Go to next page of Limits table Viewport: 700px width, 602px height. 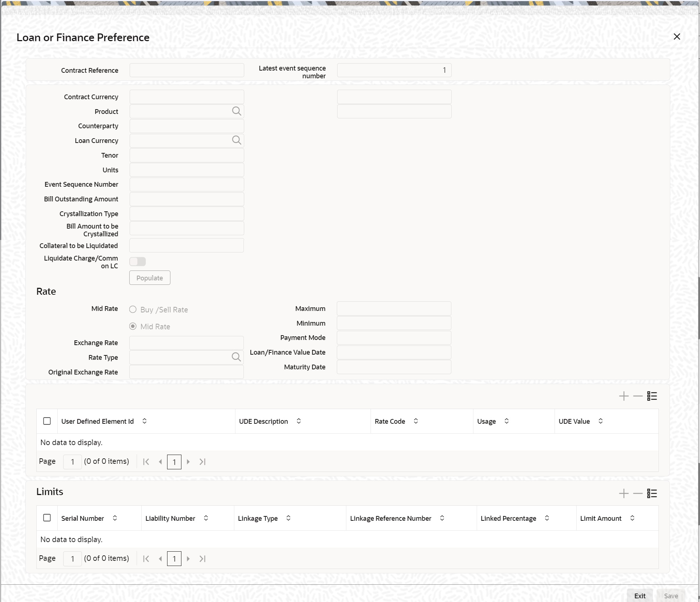[188, 559]
